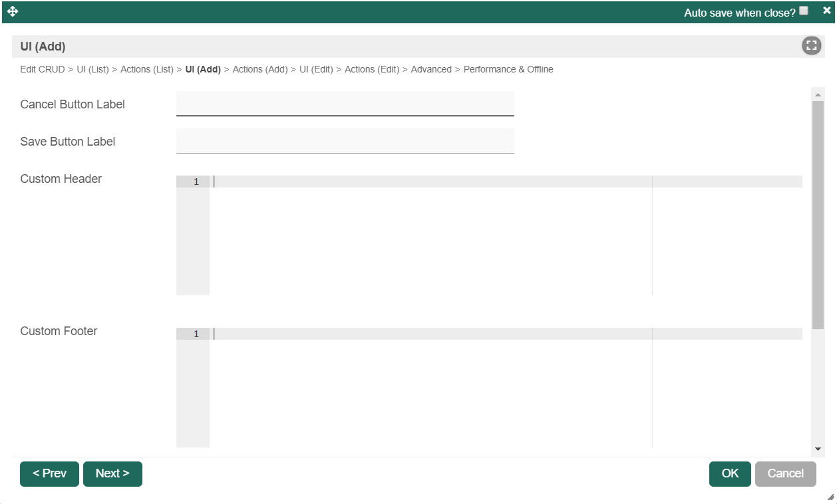The width and height of the screenshot is (837, 504).
Task: Click the dialog resize grip icon
Action: (x=830, y=497)
